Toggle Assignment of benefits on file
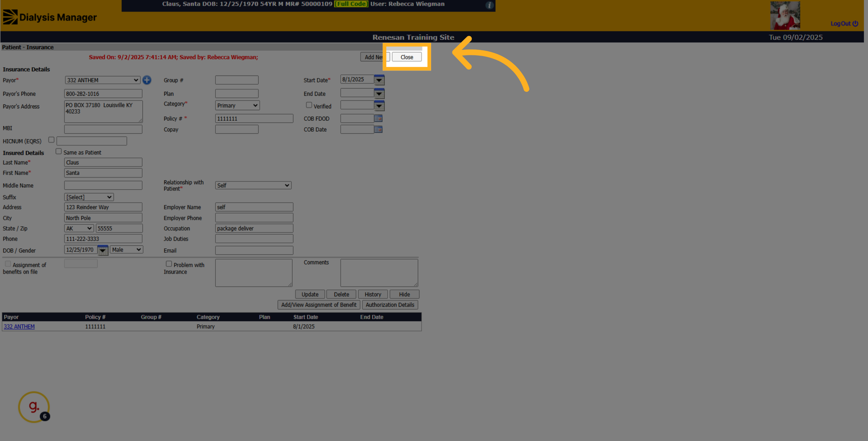Image resolution: width=868 pixels, height=441 pixels. pos(8,264)
